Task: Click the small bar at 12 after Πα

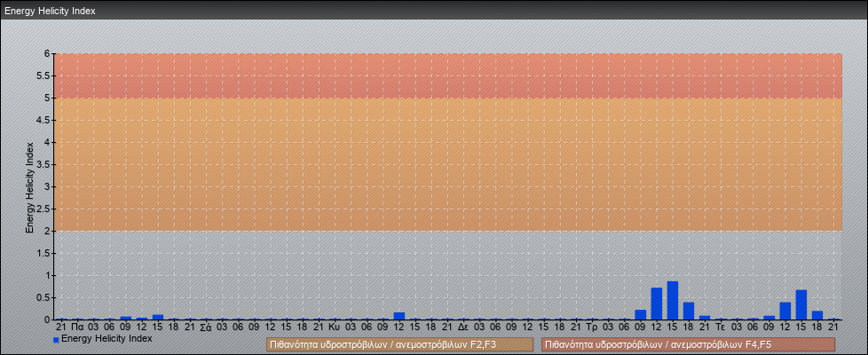Action: (x=142, y=319)
